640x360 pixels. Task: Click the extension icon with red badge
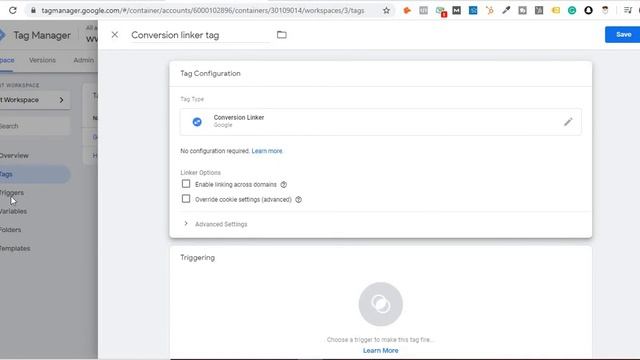(x=441, y=11)
